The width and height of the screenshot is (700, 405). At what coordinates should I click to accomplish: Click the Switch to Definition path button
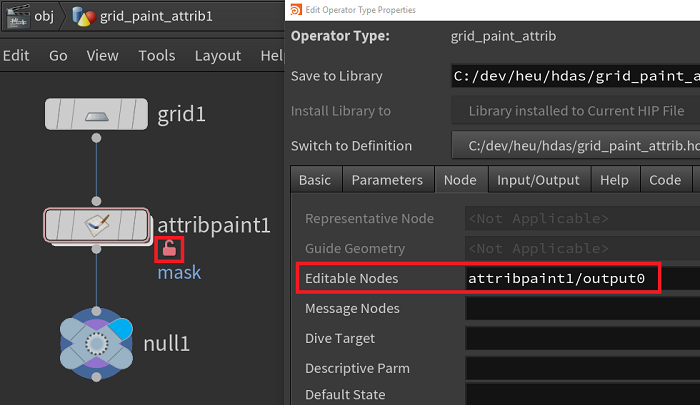click(575, 146)
